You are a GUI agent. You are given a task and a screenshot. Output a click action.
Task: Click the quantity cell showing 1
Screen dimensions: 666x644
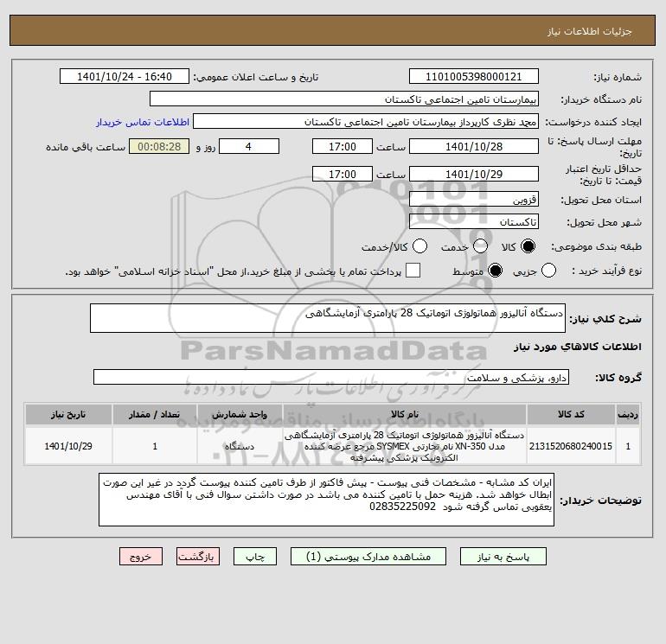click(x=155, y=446)
